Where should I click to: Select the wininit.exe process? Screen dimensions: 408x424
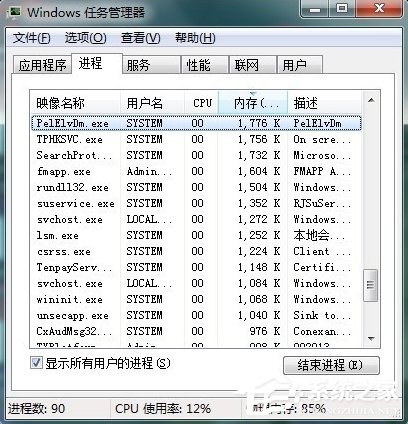coord(196,299)
